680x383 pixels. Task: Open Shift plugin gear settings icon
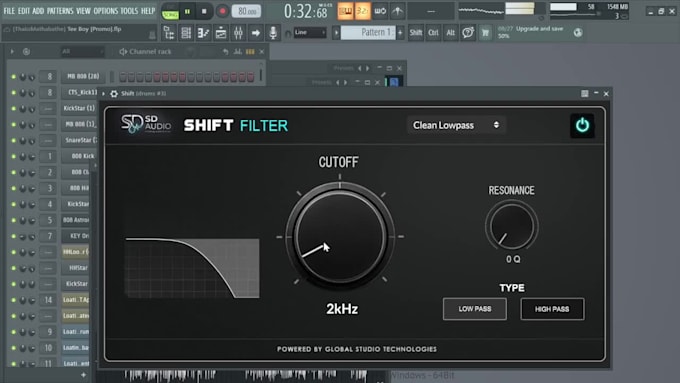(114, 94)
